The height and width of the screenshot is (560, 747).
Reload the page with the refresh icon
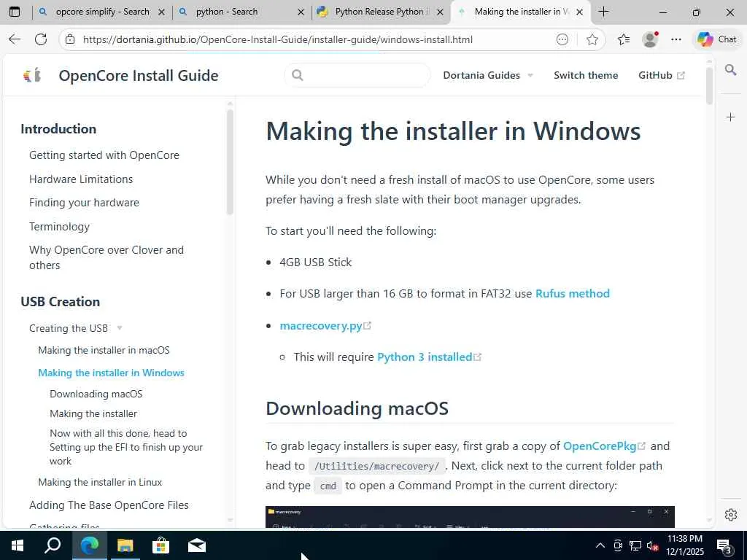click(x=41, y=39)
